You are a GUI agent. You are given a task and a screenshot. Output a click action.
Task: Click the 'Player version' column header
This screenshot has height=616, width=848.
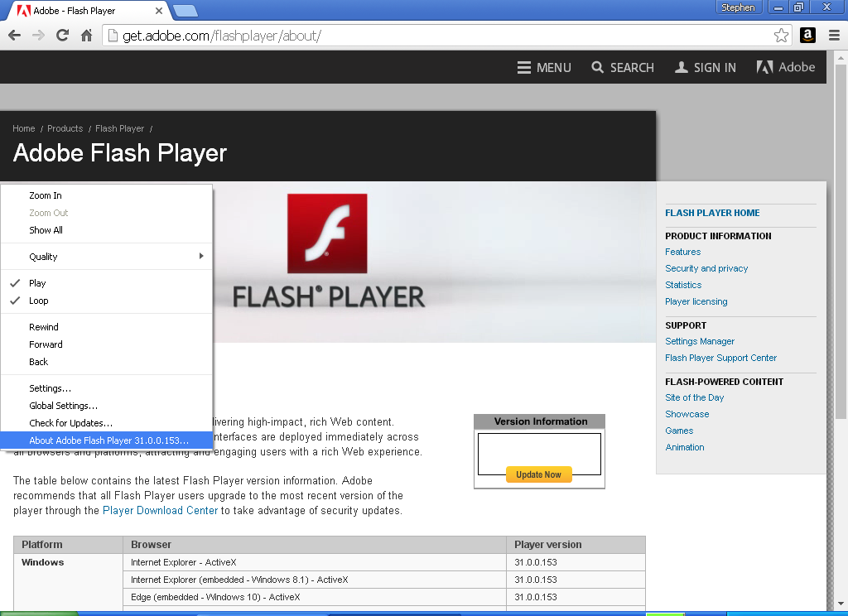click(576, 545)
